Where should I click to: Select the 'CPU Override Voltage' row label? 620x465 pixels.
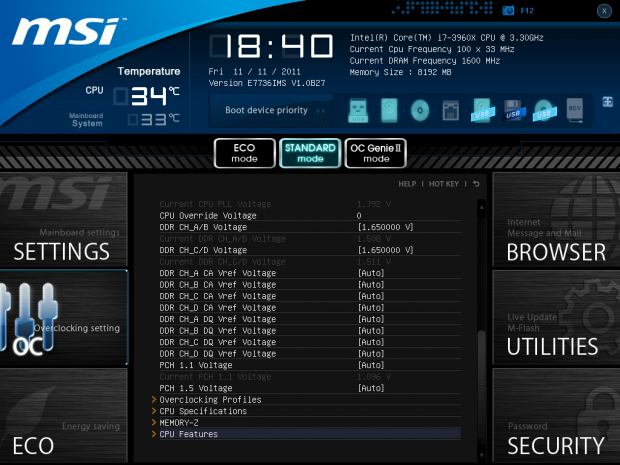[208, 215]
